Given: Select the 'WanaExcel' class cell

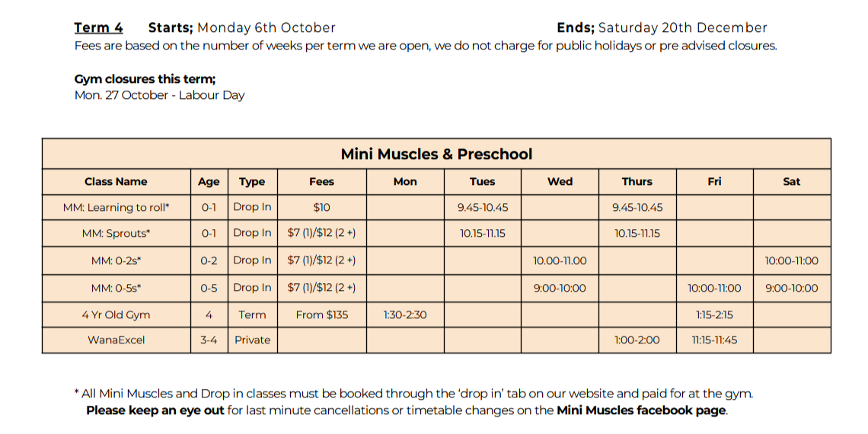Looking at the screenshot, I should (x=116, y=340).
